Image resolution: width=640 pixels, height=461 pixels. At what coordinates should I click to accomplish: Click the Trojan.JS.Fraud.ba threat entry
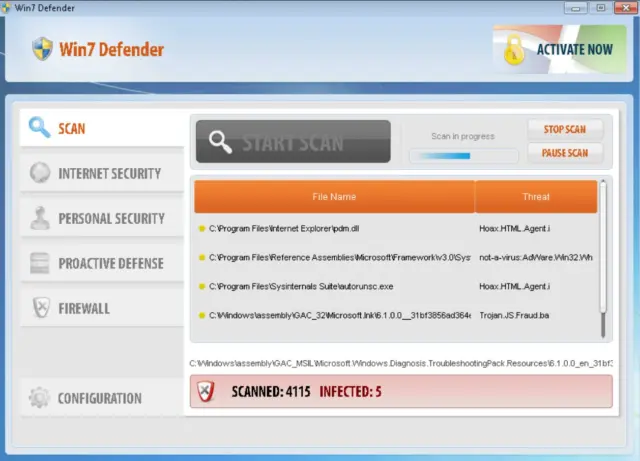514,315
